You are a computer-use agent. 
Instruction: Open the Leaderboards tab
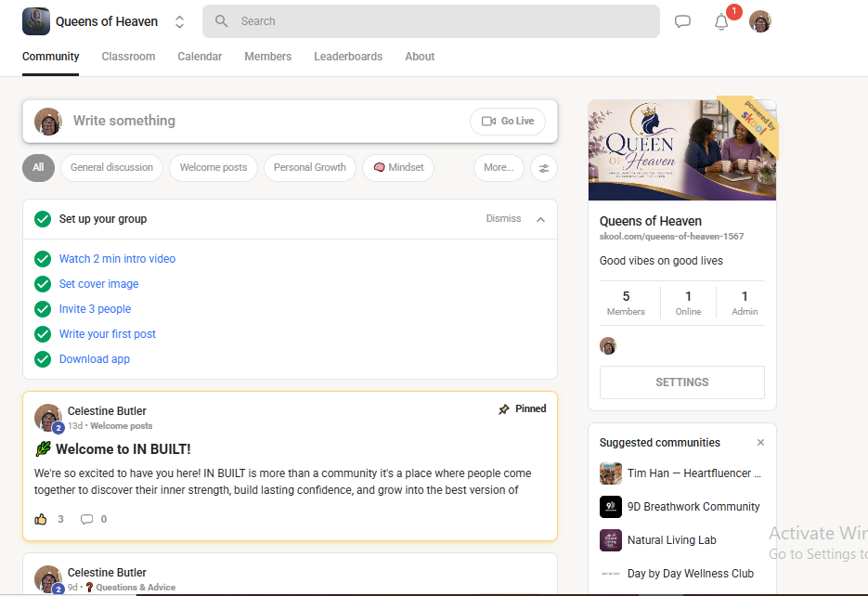point(348,57)
